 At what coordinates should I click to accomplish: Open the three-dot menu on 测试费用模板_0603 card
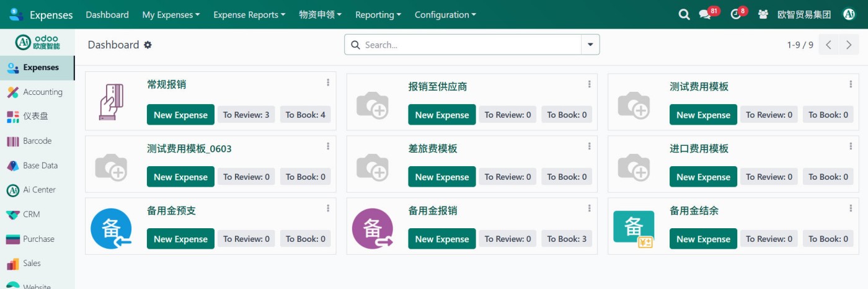[x=328, y=146]
